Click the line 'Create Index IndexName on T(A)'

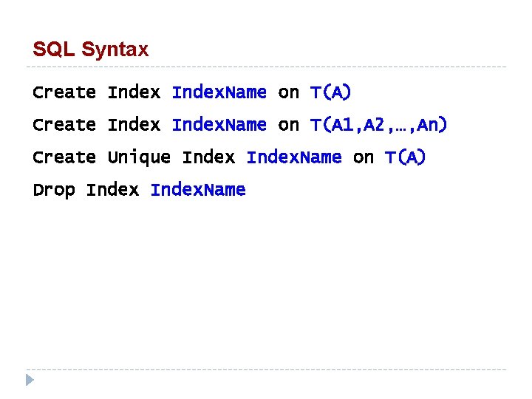191,92
